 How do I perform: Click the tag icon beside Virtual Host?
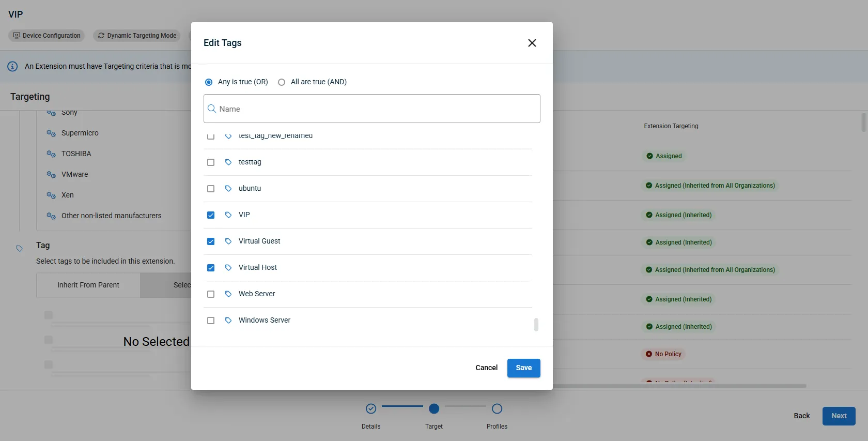point(228,268)
